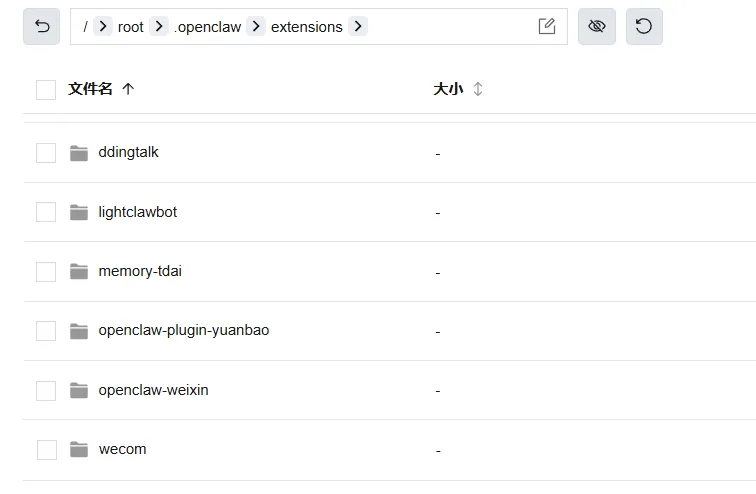Viewport: 756px width, 494px height.
Task: Click the edit path pencil icon
Action: click(546, 27)
